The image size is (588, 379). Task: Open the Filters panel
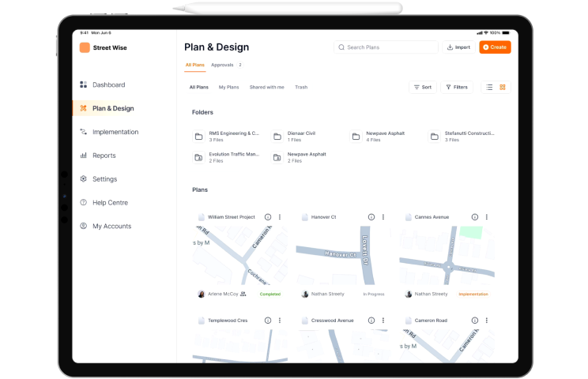point(456,87)
